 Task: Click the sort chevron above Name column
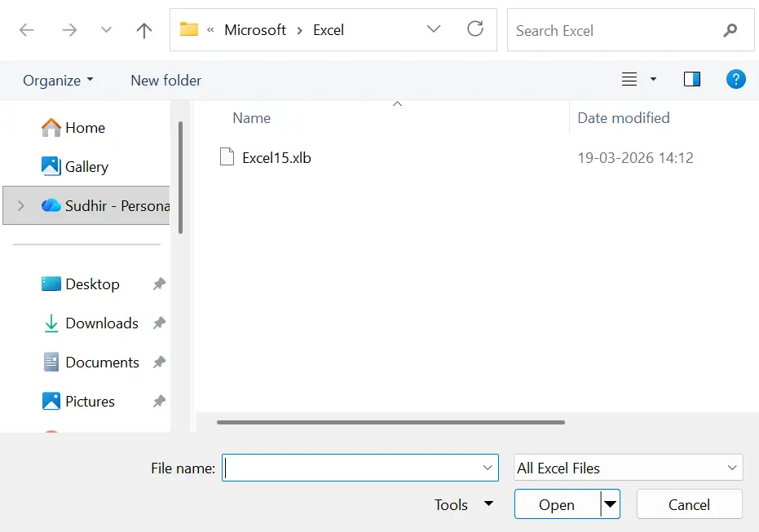[x=397, y=103]
